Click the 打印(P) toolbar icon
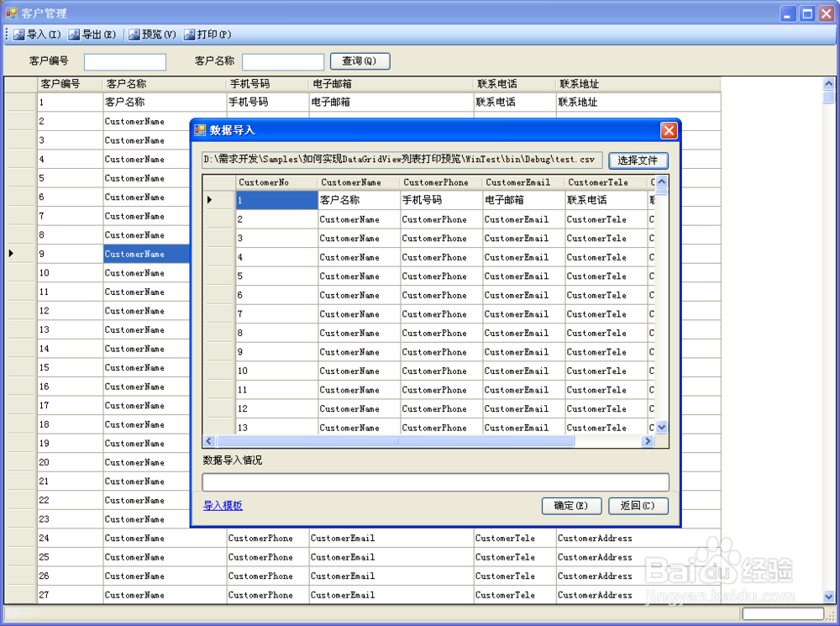840x626 pixels. pos(189,34)
